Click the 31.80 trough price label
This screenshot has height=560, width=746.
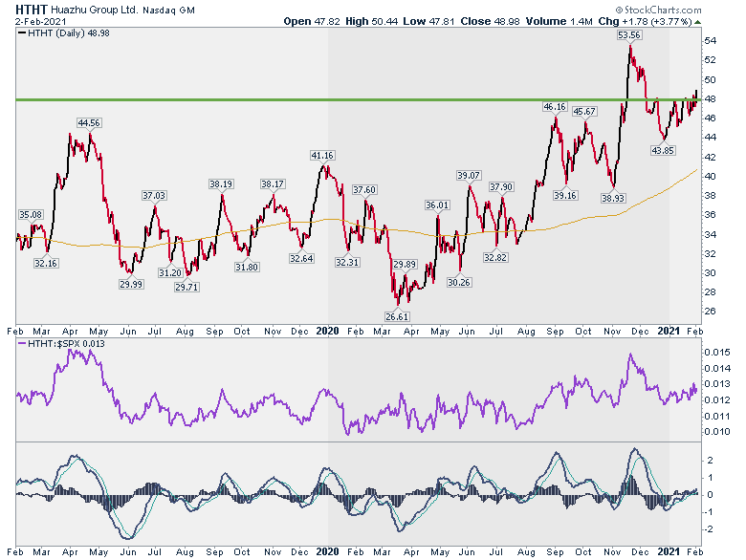point(247,268)
